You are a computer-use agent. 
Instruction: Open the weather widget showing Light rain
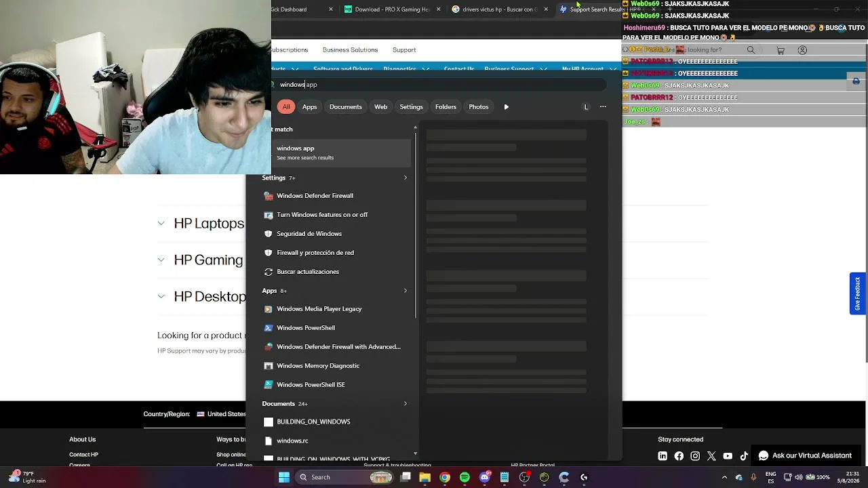(x=27, y=477)
